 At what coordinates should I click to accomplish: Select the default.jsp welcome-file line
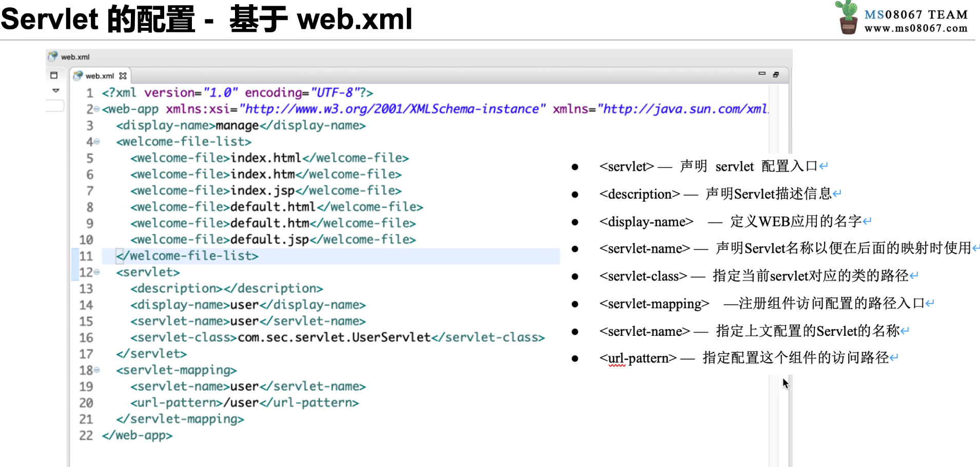tap(273, 239)
